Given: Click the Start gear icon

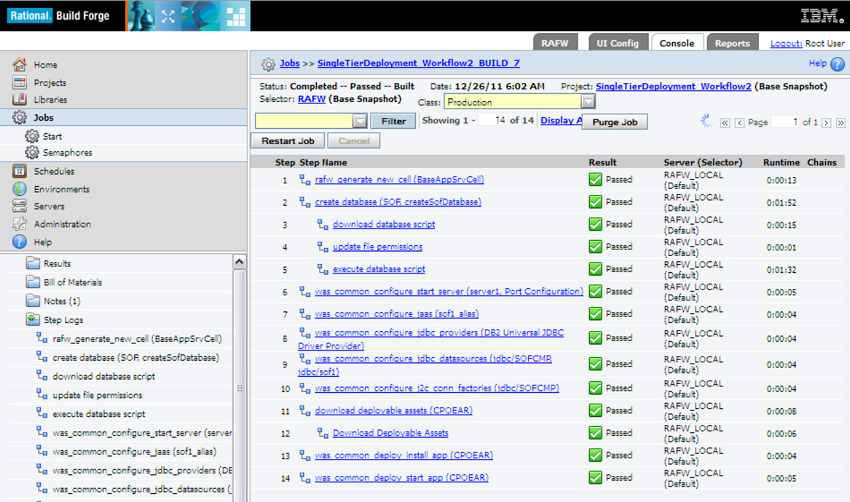Looking at the screenshot, I should coord(32,136).
